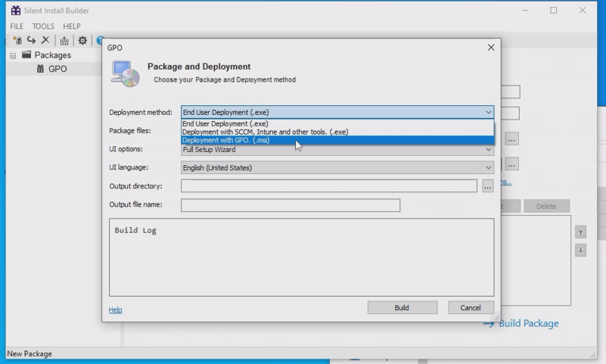606x364 pixels.
Task: Minimize the Silent Install Builder window
Action: [525, 11]
